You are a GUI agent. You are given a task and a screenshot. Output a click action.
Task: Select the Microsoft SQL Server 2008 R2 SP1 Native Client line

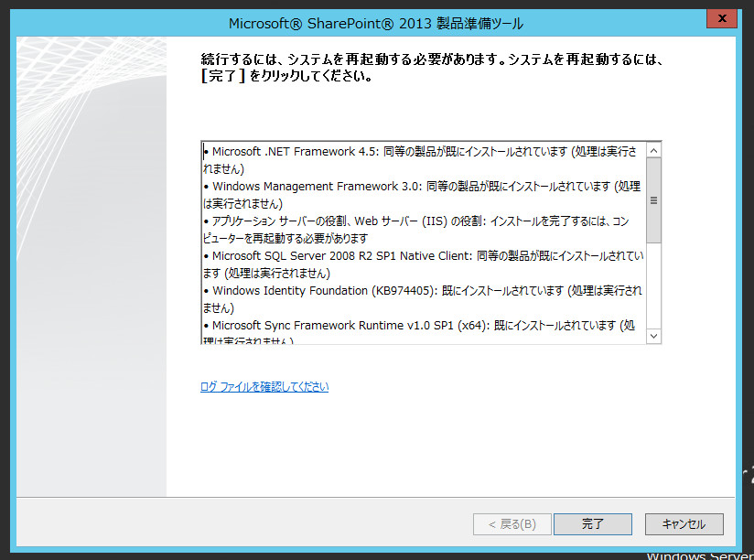click(x=423, y=264)
